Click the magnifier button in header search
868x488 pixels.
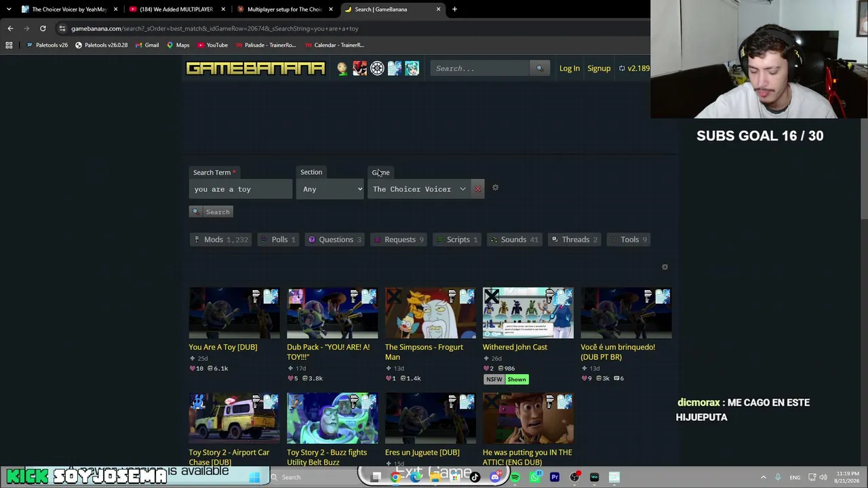540,68
